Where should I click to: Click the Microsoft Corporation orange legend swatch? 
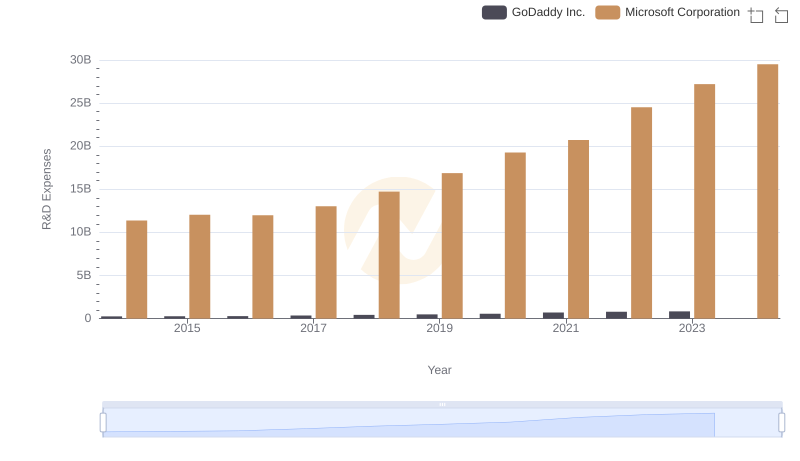click(607, 12)
